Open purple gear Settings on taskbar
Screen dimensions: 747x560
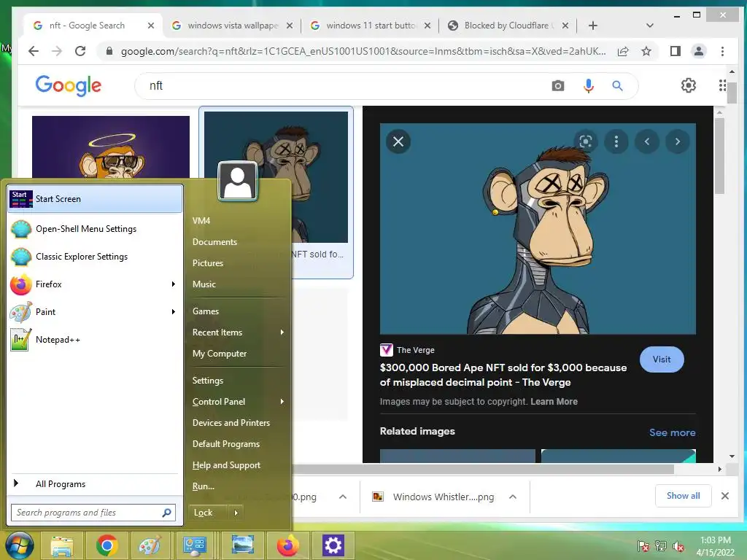pos(333,545)
